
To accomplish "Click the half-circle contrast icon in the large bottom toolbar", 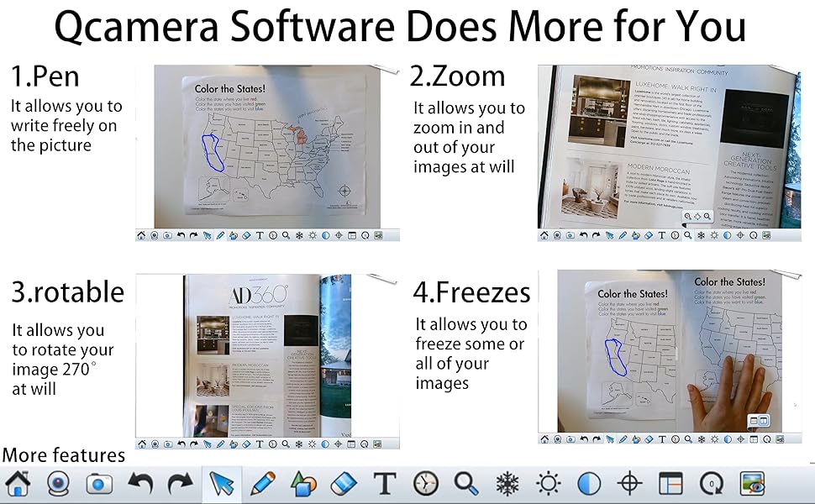I will point(589,484).
